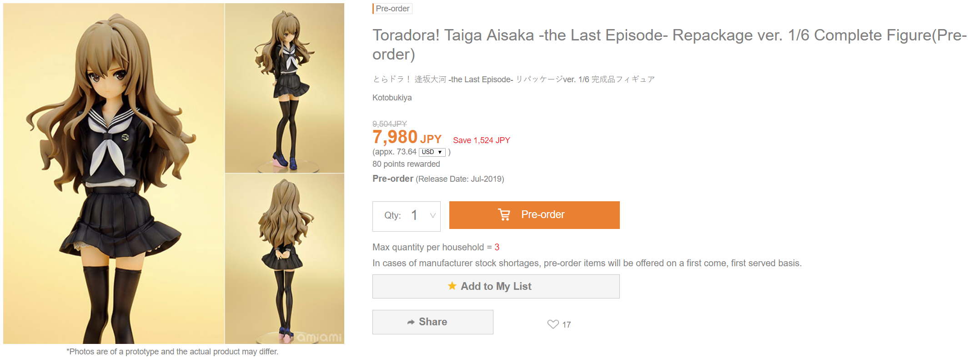The width and height of the screenshot is (980, 363).
Task: Click the quantity dropdown chevron arrow
Action: [x=432, y=215]
